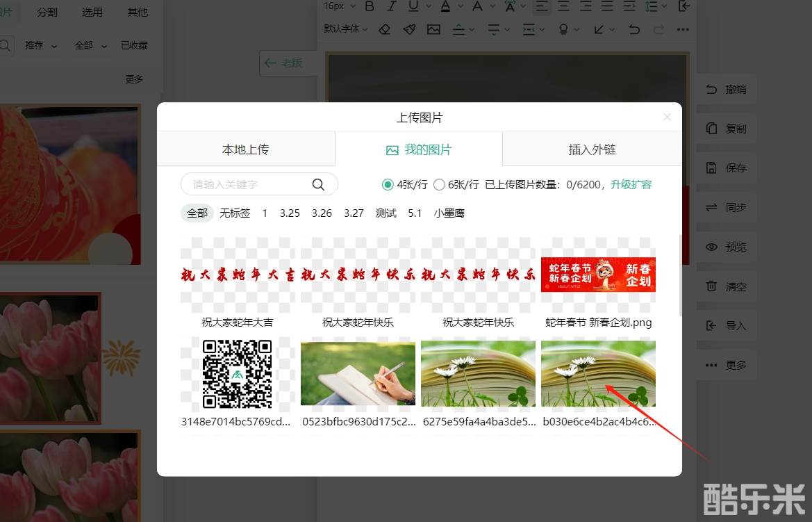Click the 保存 button in the right sidebar
This screenshot has height=522, width=812.
[x=727, y=168]
